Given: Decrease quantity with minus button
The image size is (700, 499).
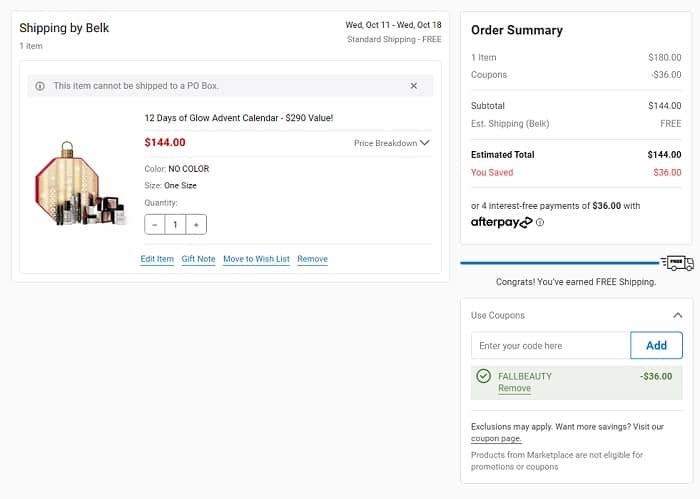Looking at the screenshot, I should click(x=155, y=225).
